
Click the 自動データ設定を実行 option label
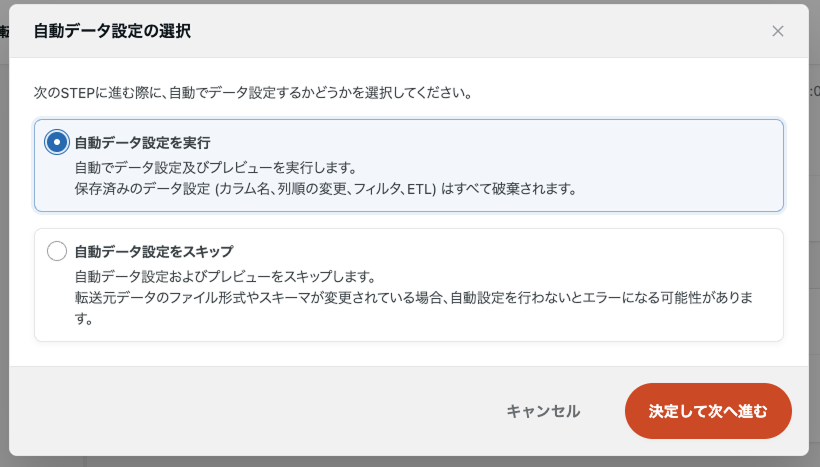[142, 142]
